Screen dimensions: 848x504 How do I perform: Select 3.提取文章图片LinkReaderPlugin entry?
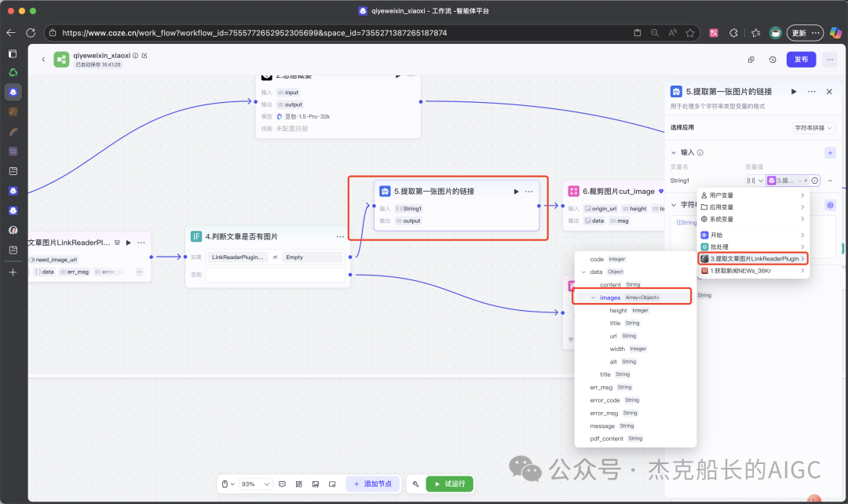pyautogui.click(x=753, y=259)
